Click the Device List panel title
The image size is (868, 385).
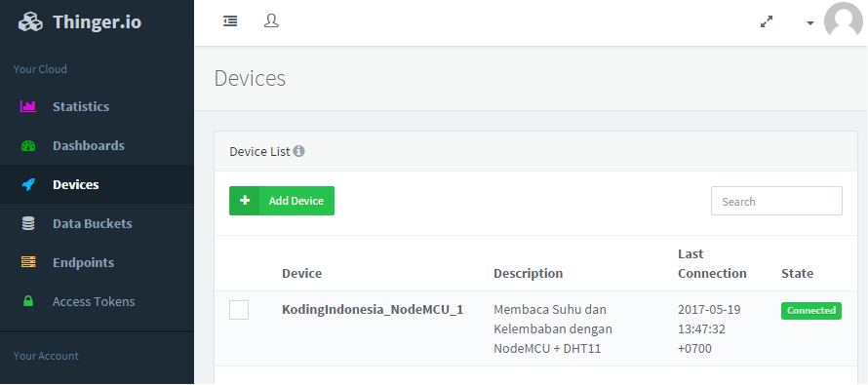coord(259,152)
